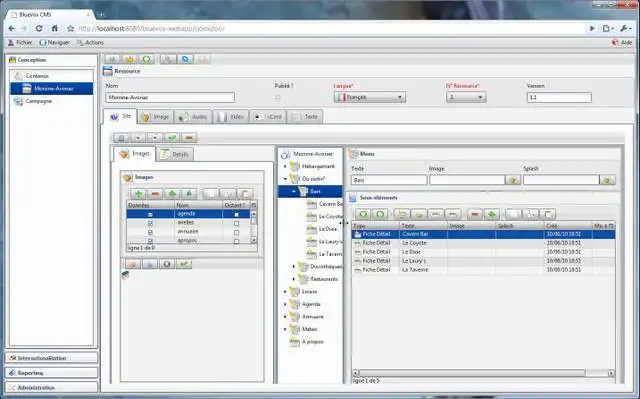Expand the Discothèques tree node
640x399 pixels.
click(x=294, y=266)
